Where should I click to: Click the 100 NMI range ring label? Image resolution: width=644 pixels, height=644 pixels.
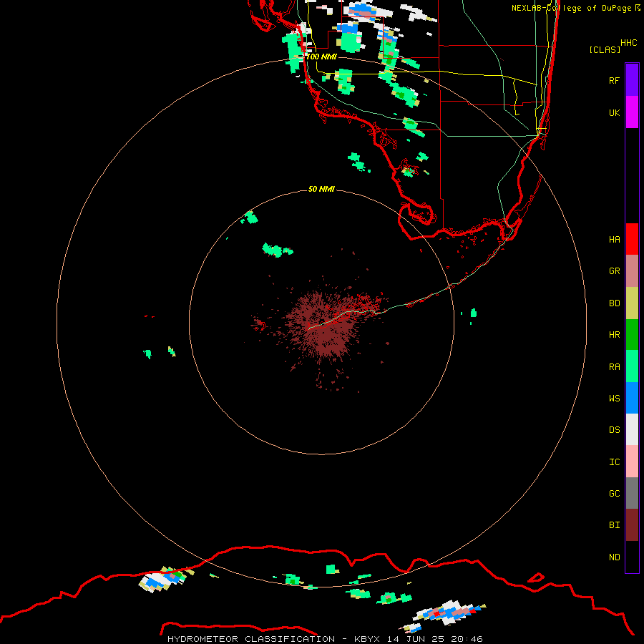pyautogui.click(x=321, y=57)
